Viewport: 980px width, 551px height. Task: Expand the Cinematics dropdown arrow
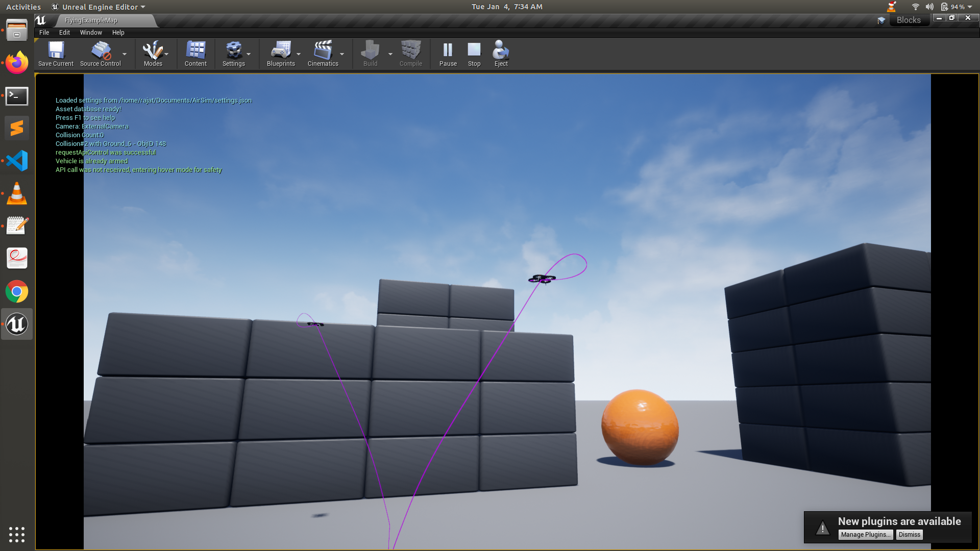click(x=342, y=54)
